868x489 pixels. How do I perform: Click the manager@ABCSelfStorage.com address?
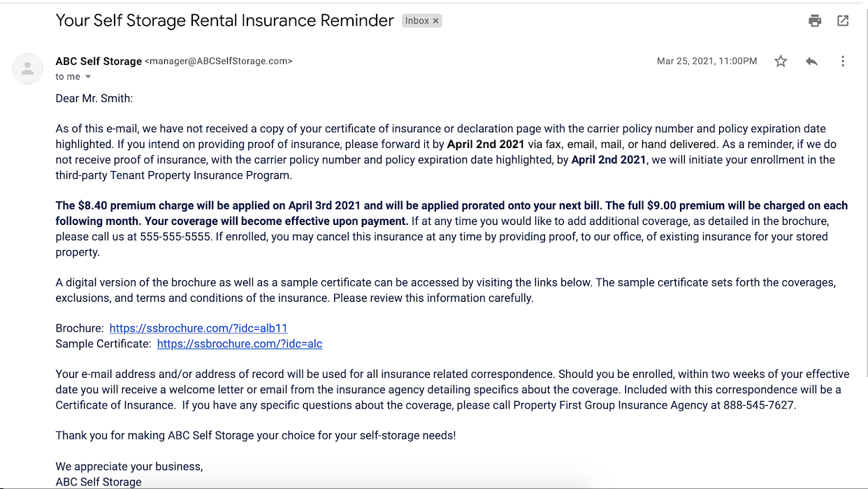pyautogui.click(x=218, y=61)
